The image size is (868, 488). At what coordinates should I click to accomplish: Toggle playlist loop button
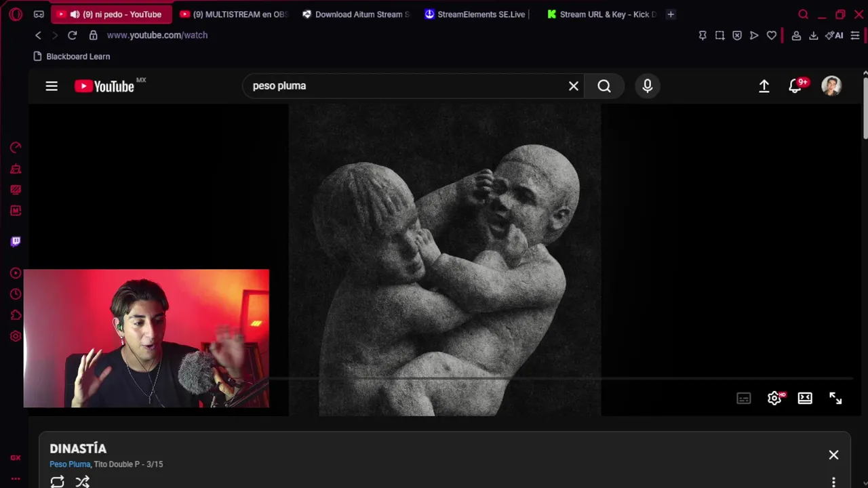pyautogui.click(x=57, y=482)
